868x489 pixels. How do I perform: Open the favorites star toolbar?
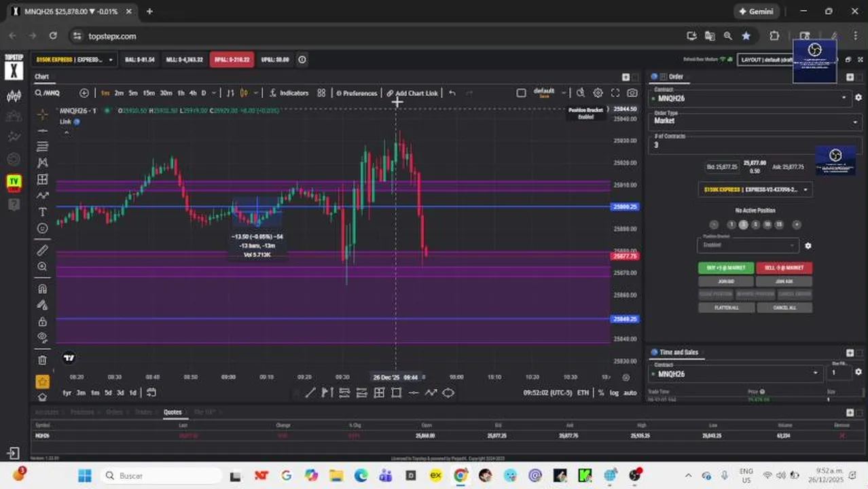click(42, 382)
